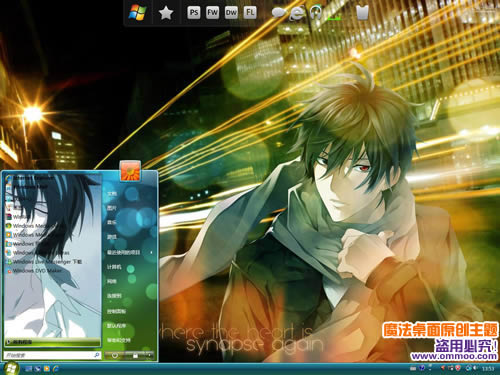Screen dimensions: 500x375
Task: Launch Dreamweaver from the DW dock icon
Action: [231, 13]
